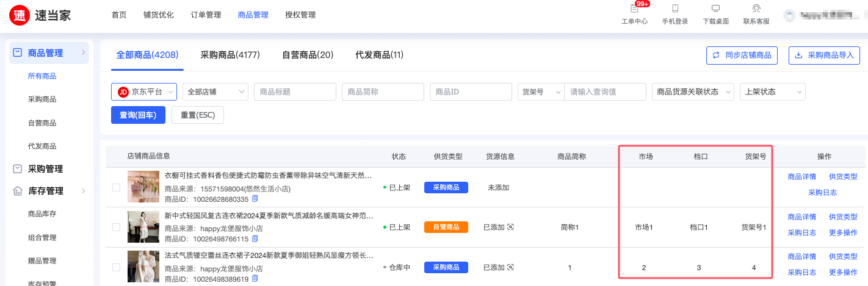Screen dimensions: 868x286
Task: Open 采购日志 for the 衣橱可挂式香料 product
Action: (x=823, y=193)
